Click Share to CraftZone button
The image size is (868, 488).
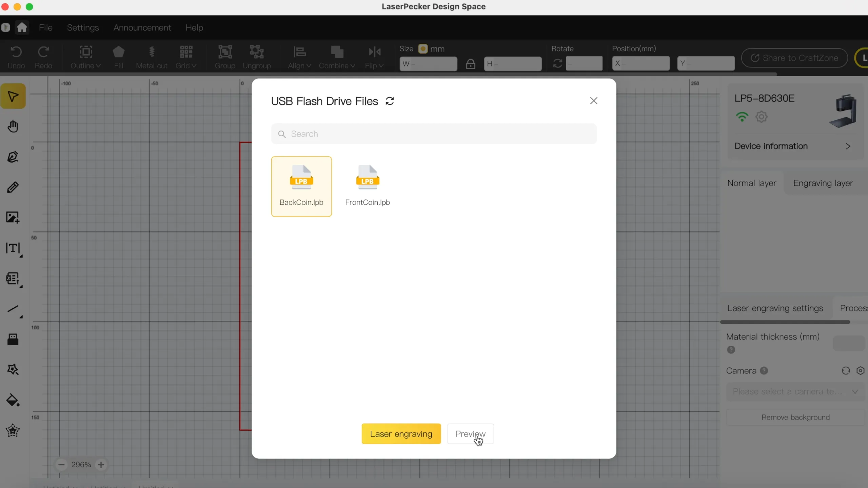point(794,58)
